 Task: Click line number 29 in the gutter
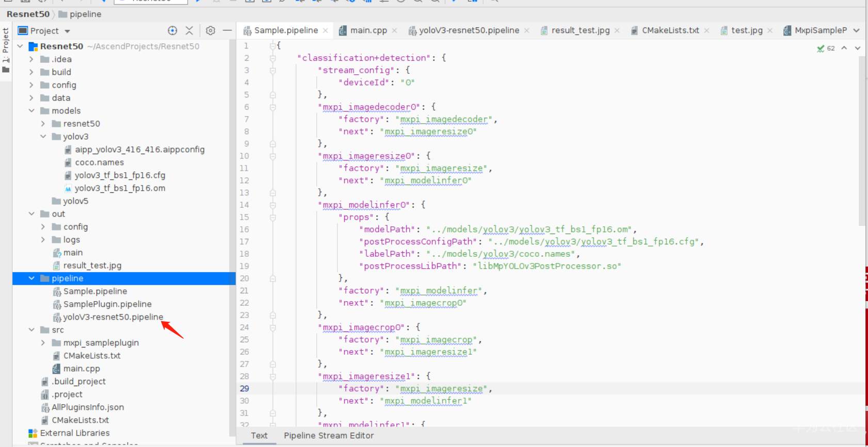tap(244, 389)
